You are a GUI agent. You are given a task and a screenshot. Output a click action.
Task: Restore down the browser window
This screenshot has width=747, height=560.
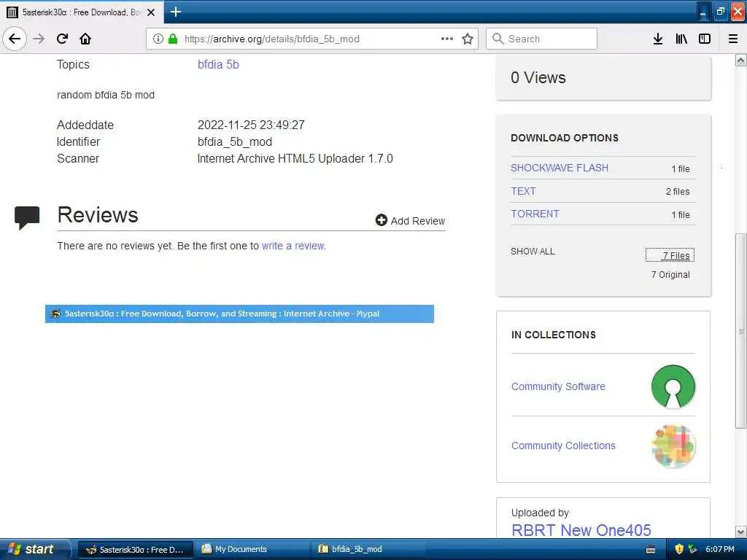[x=720, y=12]
